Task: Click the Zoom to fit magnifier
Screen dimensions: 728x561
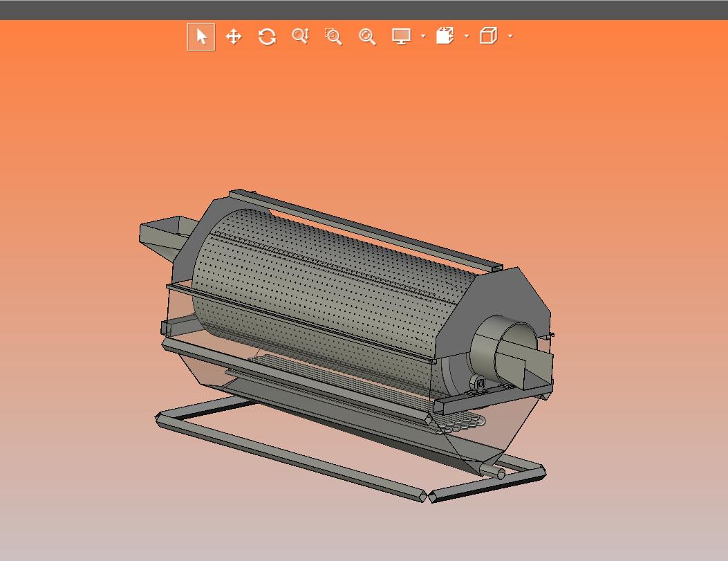Action: (x=366, y=37)
